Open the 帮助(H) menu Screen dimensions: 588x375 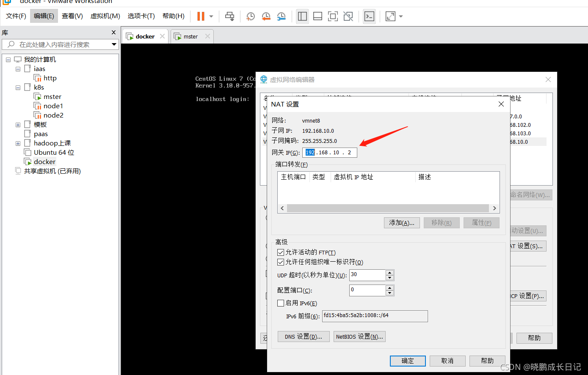point(174,16)
